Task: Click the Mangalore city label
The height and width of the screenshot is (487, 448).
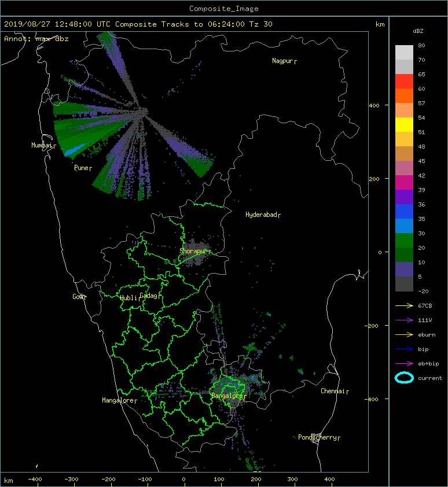Action: point(118,400)
